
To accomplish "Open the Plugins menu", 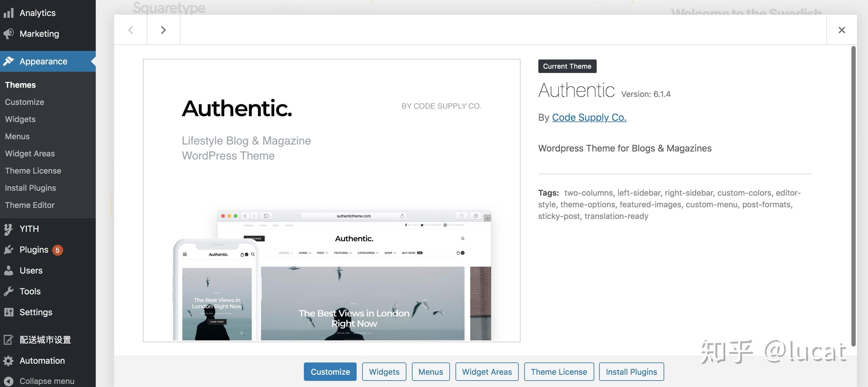I will 48,250.
